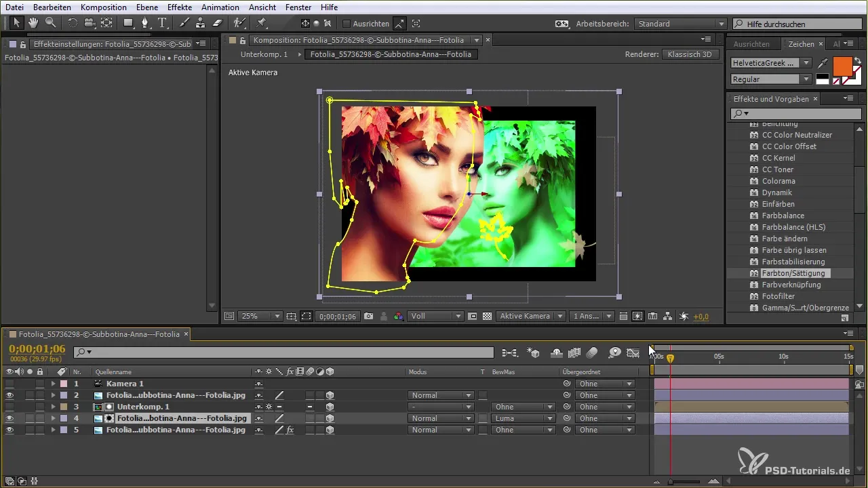The height and width of the screenshot is (488, 868).
Task: Open the Aktive Kamera view dropdown
Action: 531,316
